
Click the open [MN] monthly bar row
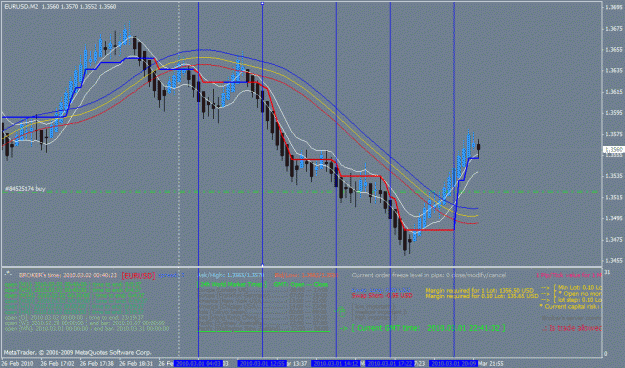tap(87, 329)
